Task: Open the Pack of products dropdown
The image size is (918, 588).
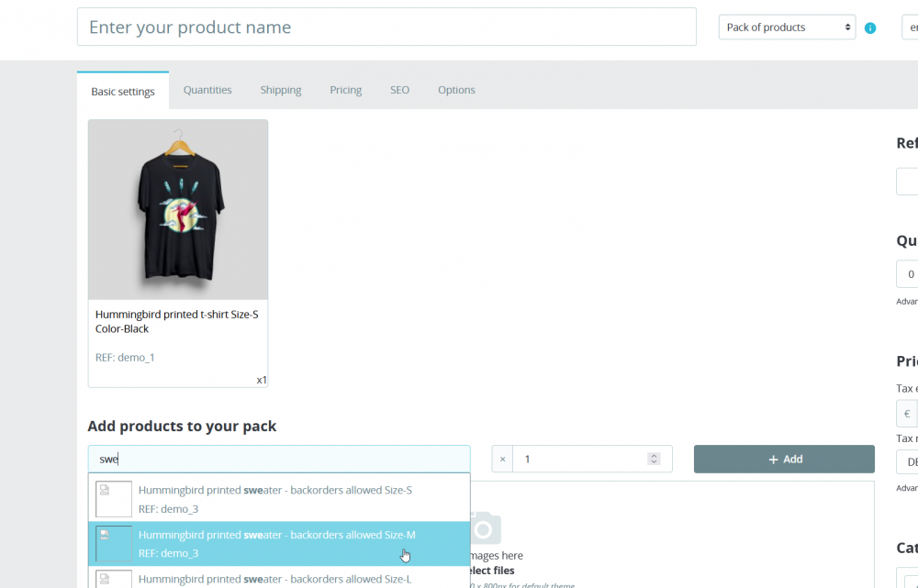Action: [x=787, y=28]
